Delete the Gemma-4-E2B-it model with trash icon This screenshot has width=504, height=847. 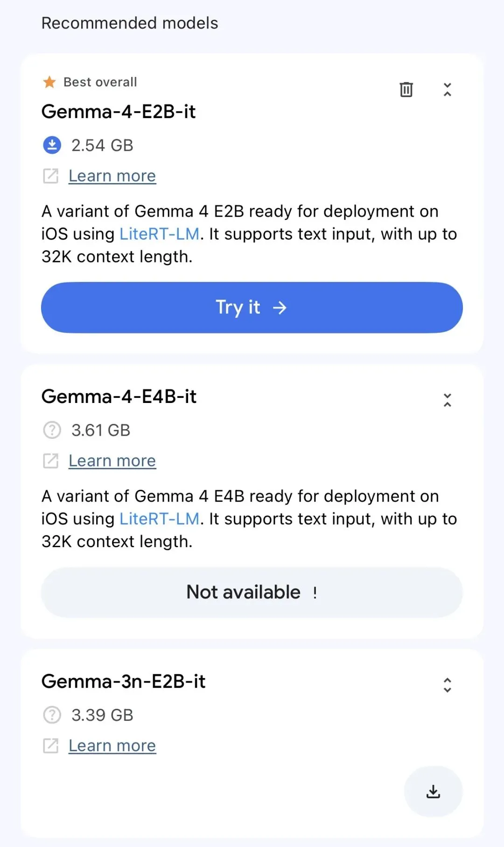(x=406, y=89)
